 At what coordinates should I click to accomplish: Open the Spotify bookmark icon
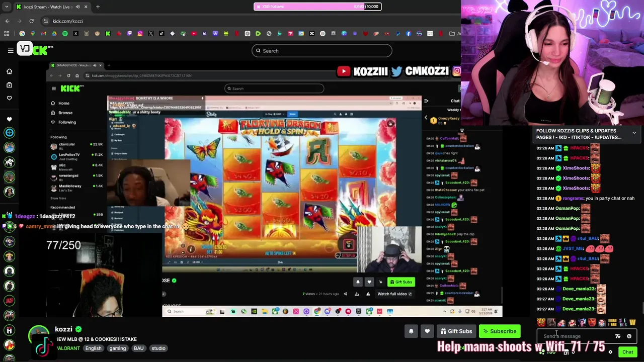pyautogui.click(x=65, y=34)
